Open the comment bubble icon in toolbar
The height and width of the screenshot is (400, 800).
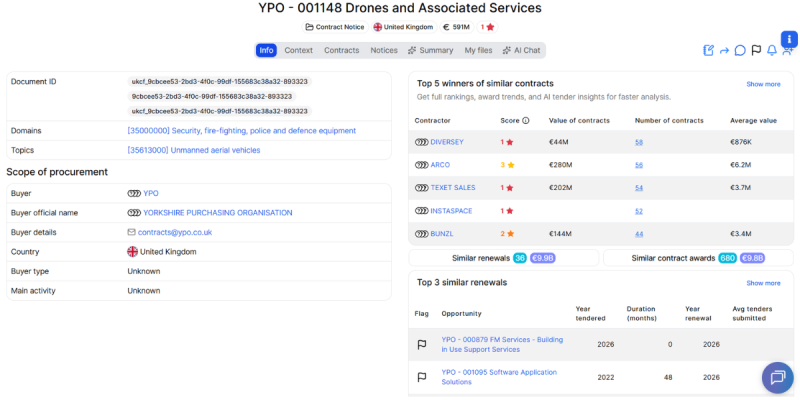click(740, 51)
